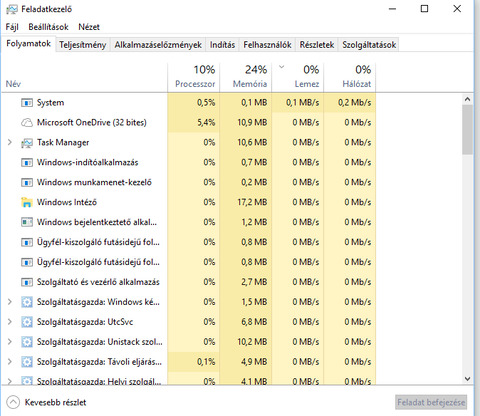Click the Feladatkezelő title bar icon

(x=12, y=9)
